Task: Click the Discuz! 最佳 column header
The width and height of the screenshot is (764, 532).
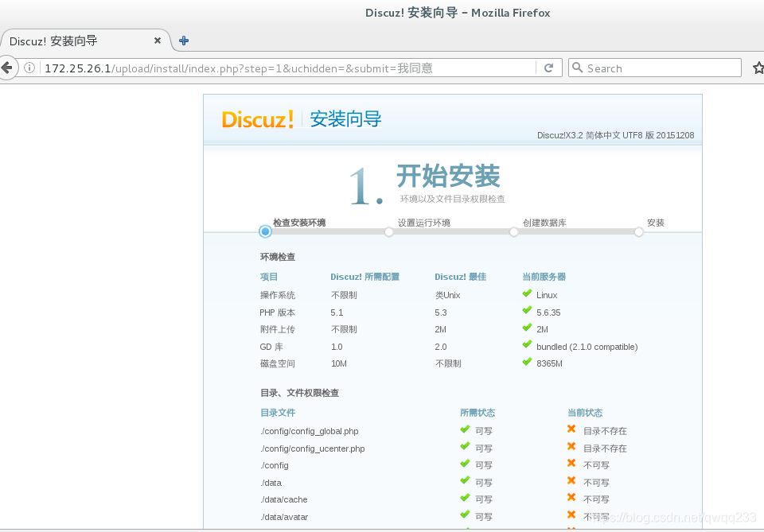Action: pyautogui.click(x=461, y=277)
